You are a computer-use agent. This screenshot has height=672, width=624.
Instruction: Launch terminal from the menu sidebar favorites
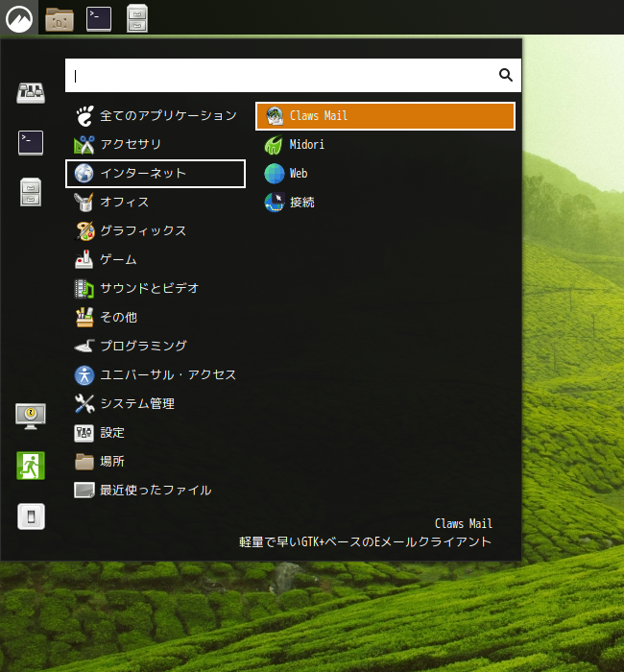(x=31, y=143)
